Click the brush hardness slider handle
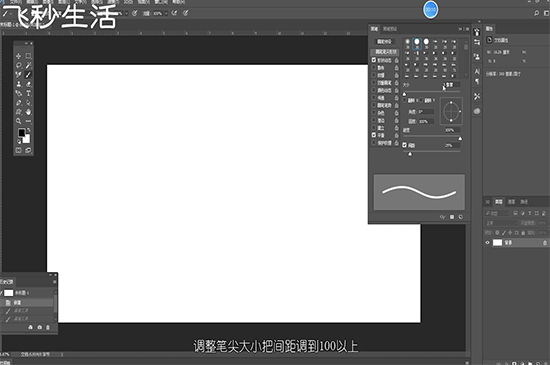 click(x=460, y=138)
